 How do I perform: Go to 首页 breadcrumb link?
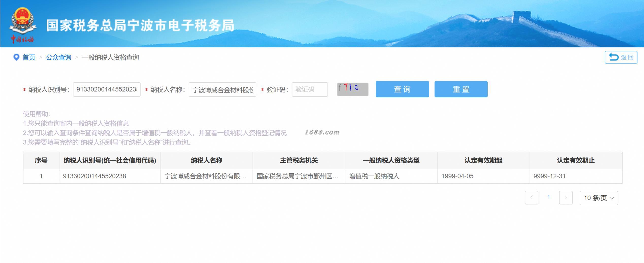pos(29,57)
